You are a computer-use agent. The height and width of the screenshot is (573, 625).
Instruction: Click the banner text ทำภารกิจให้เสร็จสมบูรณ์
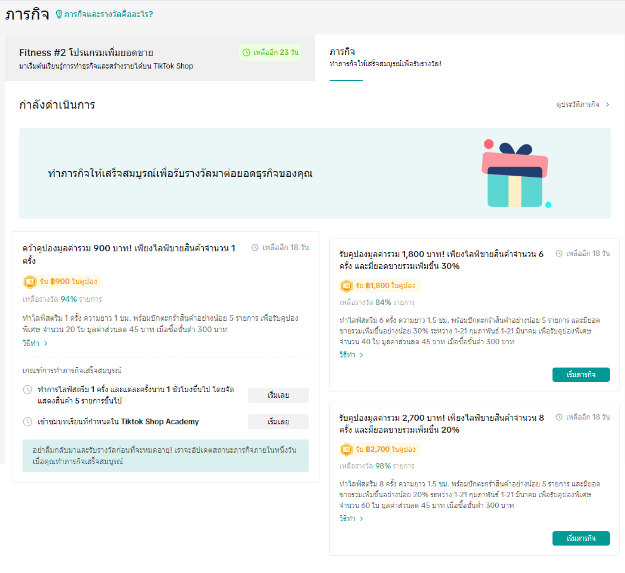[180, 173]
